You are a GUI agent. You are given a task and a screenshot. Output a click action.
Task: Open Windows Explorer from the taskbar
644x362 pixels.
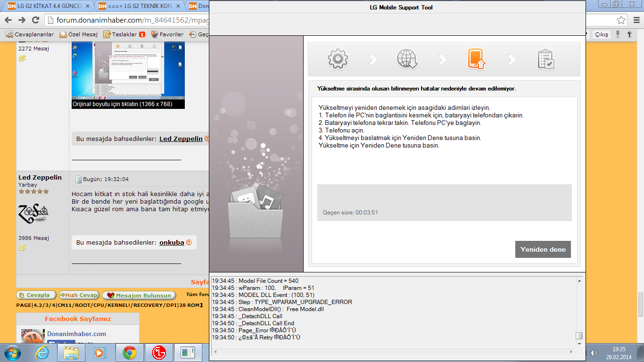(72, 352)
